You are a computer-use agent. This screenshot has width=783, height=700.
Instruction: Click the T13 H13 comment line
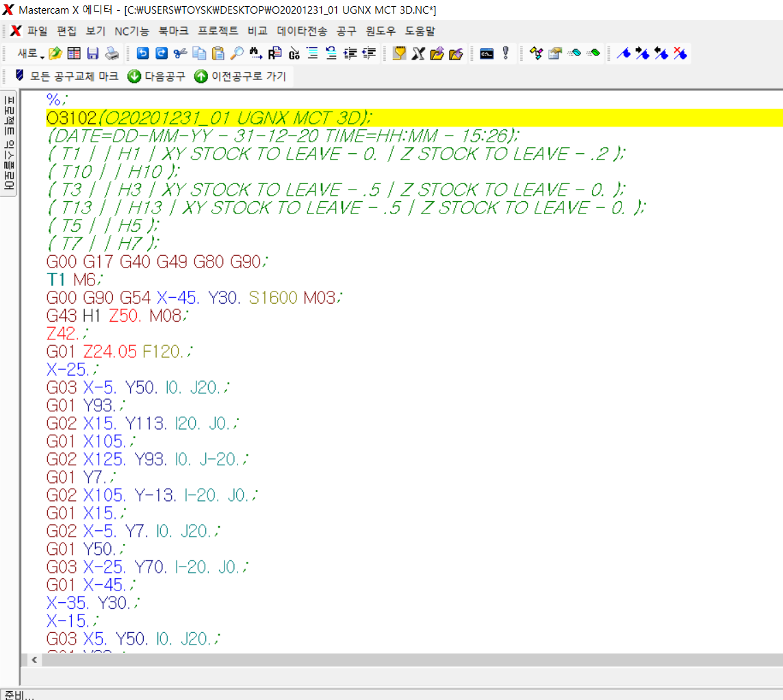tap(346, 208)
